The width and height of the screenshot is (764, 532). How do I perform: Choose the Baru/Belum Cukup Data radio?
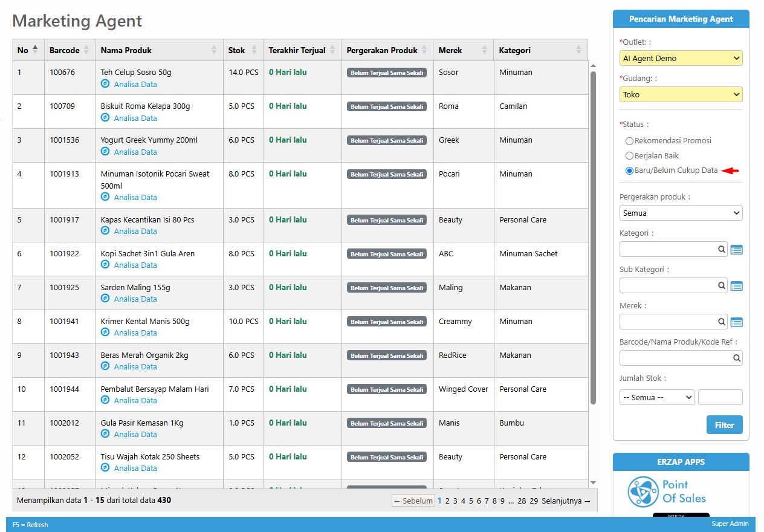tap(629, 170)
